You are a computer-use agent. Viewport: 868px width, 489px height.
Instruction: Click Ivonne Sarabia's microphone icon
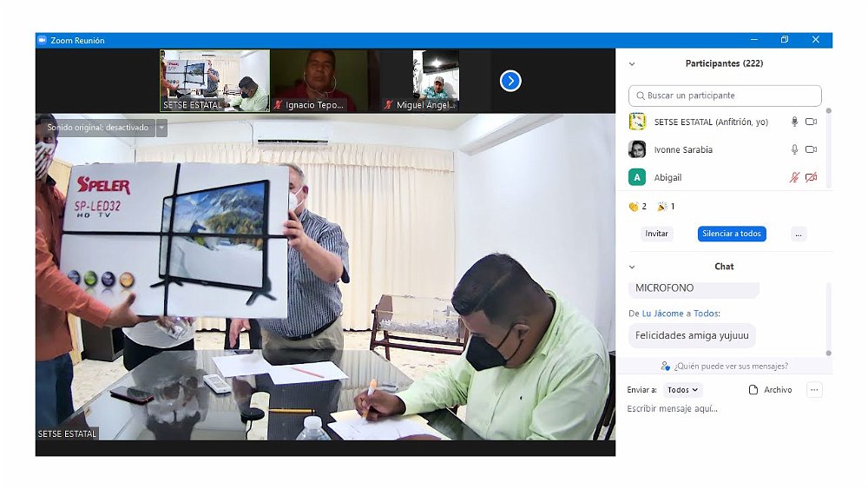coord(794,149)
